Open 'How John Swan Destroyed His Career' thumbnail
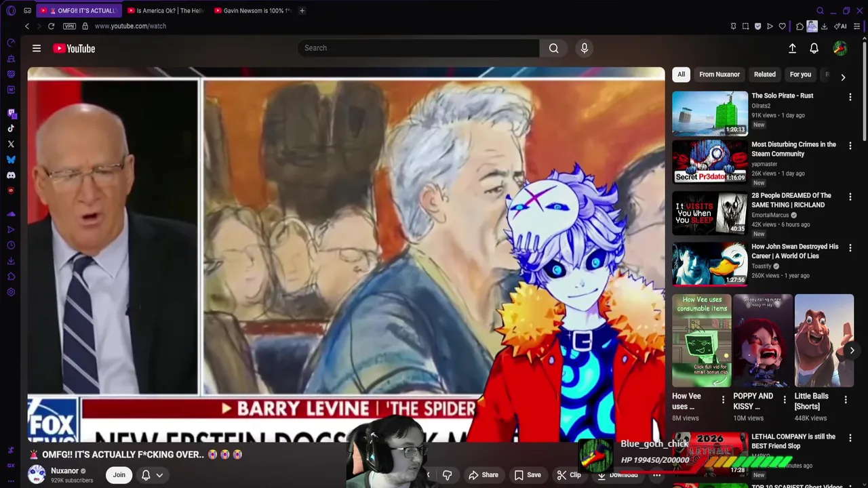 (710, 264)
